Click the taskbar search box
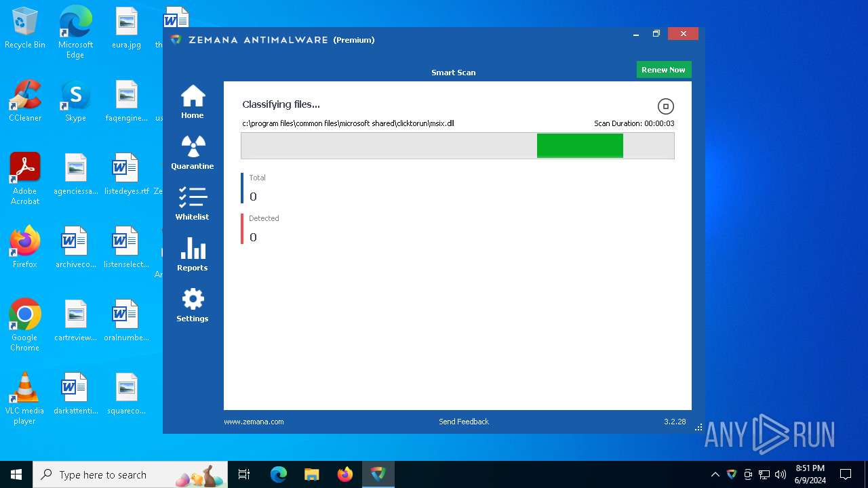 coord(131,474)
